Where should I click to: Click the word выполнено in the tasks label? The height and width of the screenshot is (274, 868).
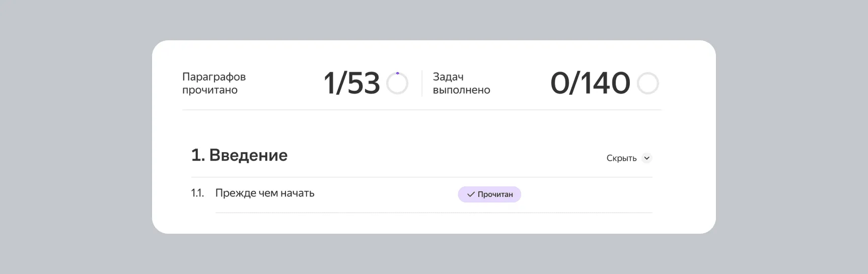pyautogui.click(x=461, y=90)
